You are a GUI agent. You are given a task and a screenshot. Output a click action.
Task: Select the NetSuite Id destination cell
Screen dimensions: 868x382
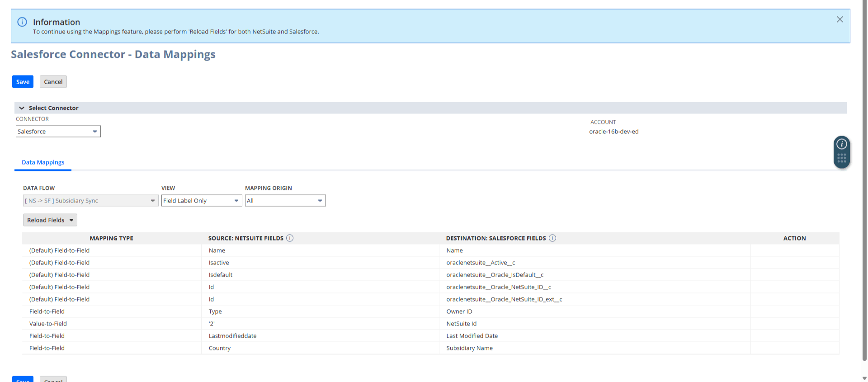point(595,324)
